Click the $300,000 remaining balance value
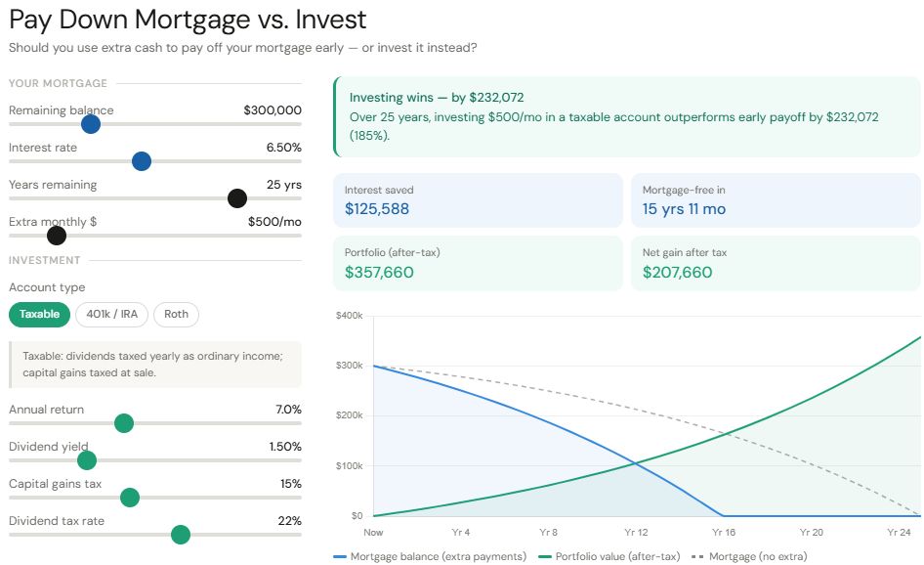 point(273,110)
